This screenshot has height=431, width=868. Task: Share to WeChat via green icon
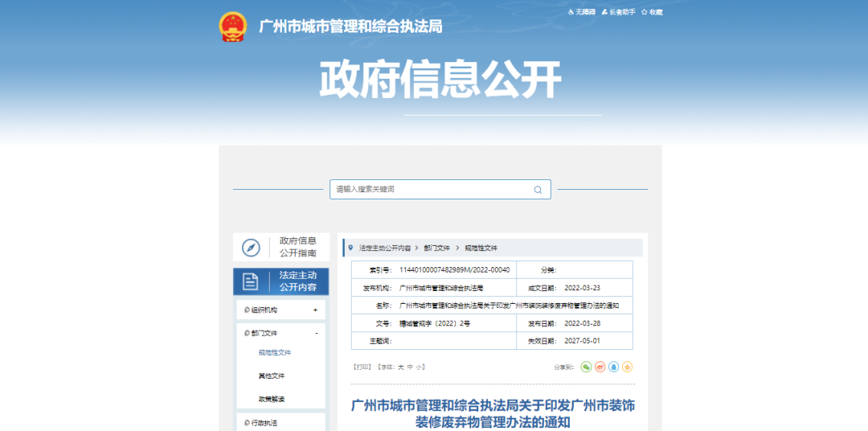(x=586, y=367)
